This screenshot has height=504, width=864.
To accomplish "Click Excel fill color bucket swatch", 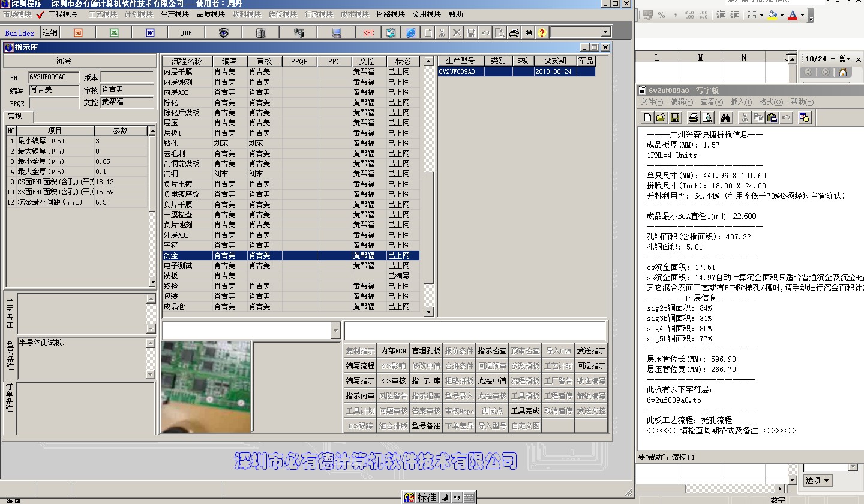I will [x=772, y=15].
